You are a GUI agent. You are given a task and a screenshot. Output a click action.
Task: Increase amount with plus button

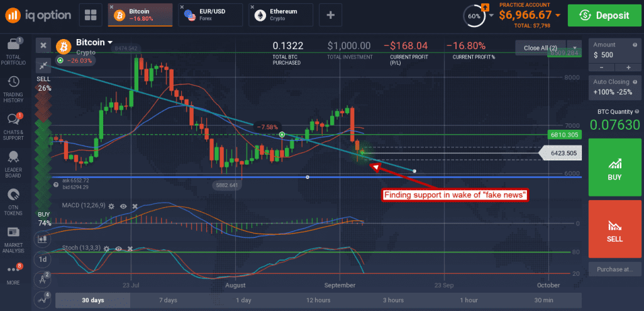tap(628, 67)
